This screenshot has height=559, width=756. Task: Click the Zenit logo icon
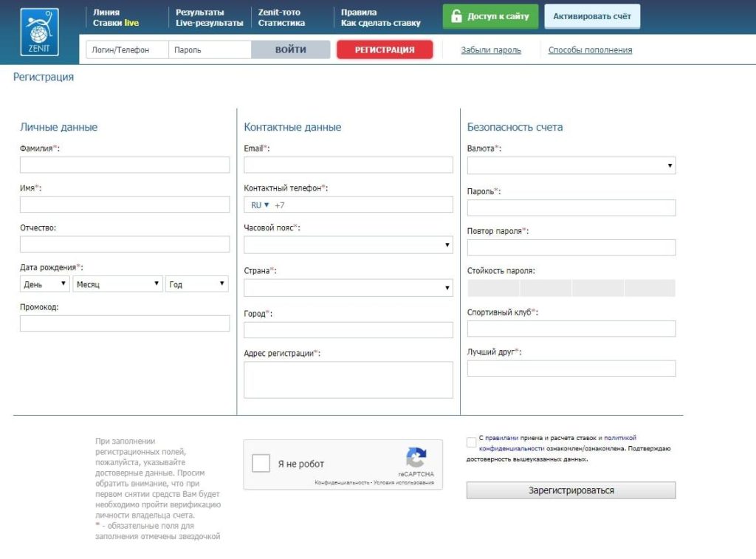39,32
